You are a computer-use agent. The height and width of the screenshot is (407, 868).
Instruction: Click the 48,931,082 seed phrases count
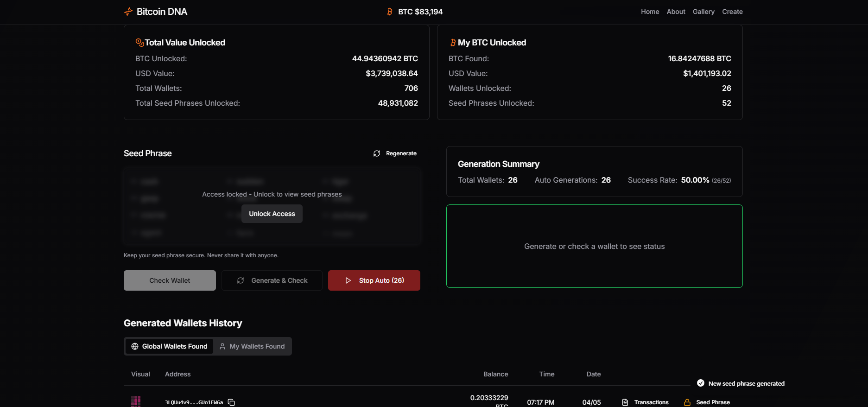coord(398,103)
